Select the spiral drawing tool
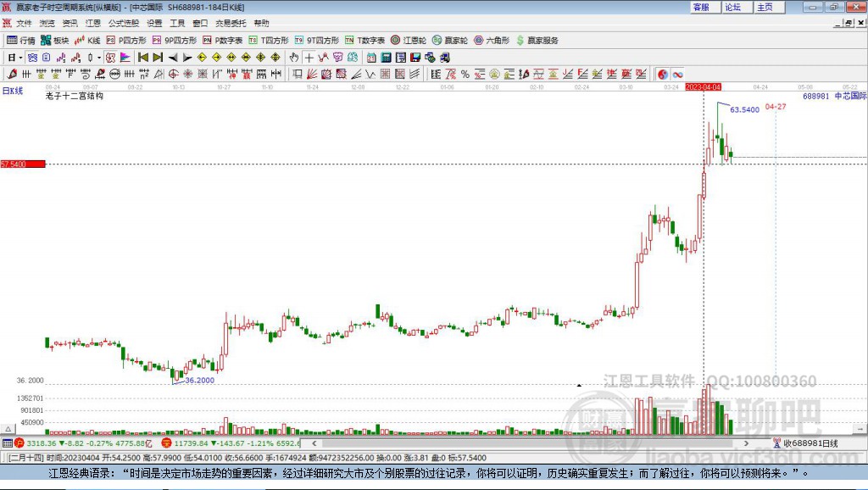Screen dimensions: 868x490 86,75
